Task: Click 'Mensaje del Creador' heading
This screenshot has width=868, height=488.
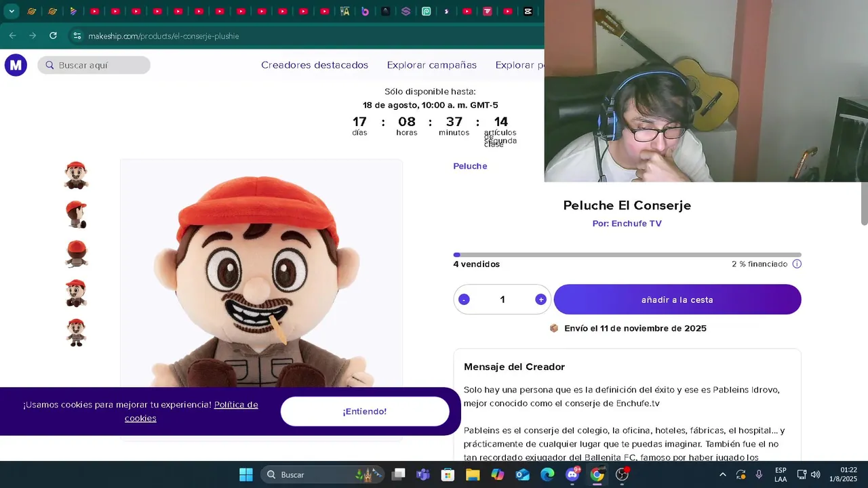Action: tap(514, 367)
